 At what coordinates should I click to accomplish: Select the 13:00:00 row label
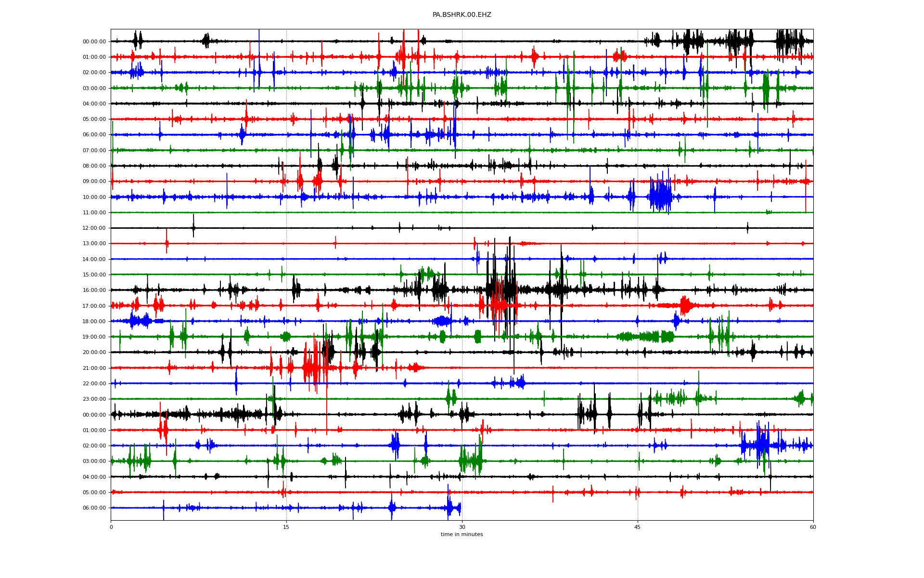coord(94,244)
